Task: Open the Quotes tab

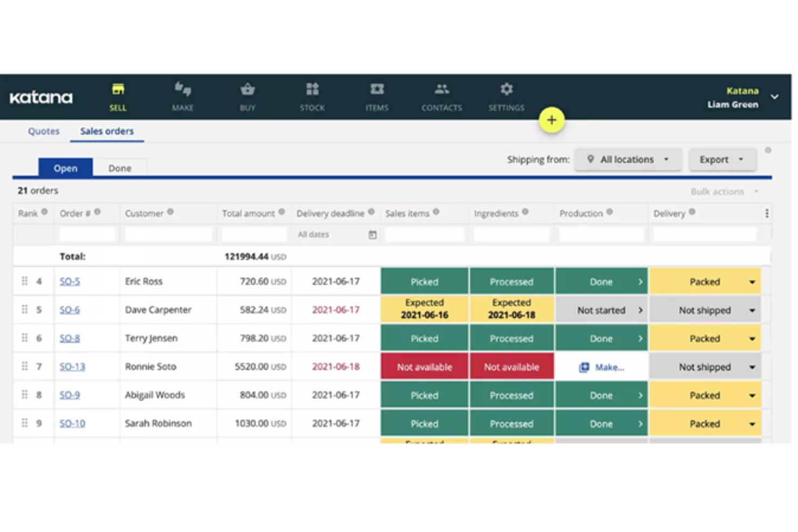Action: pyautogui.click(x=43, y=131)
